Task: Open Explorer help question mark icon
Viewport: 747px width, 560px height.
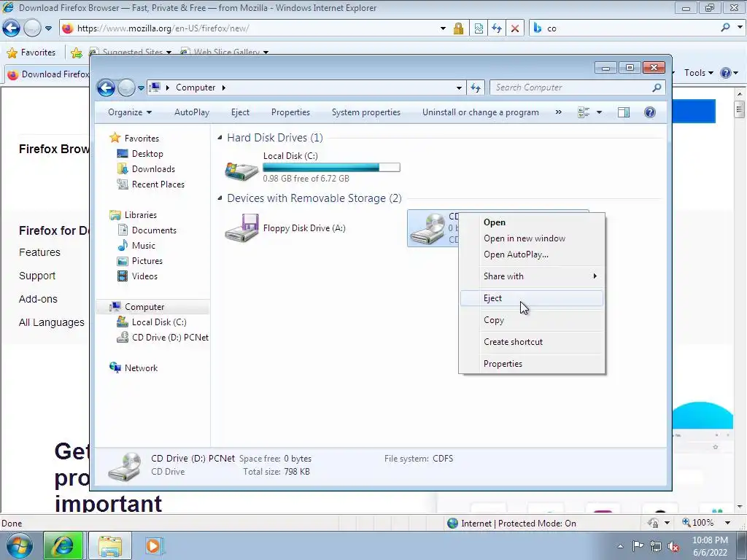Action: (x=650, y=112)
